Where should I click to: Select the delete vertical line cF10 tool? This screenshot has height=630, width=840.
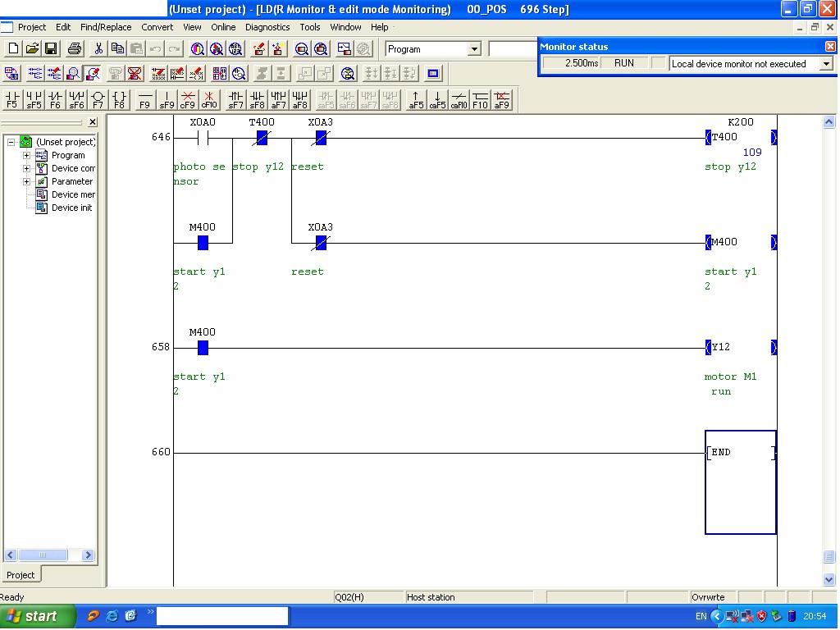tap(210, 99)
